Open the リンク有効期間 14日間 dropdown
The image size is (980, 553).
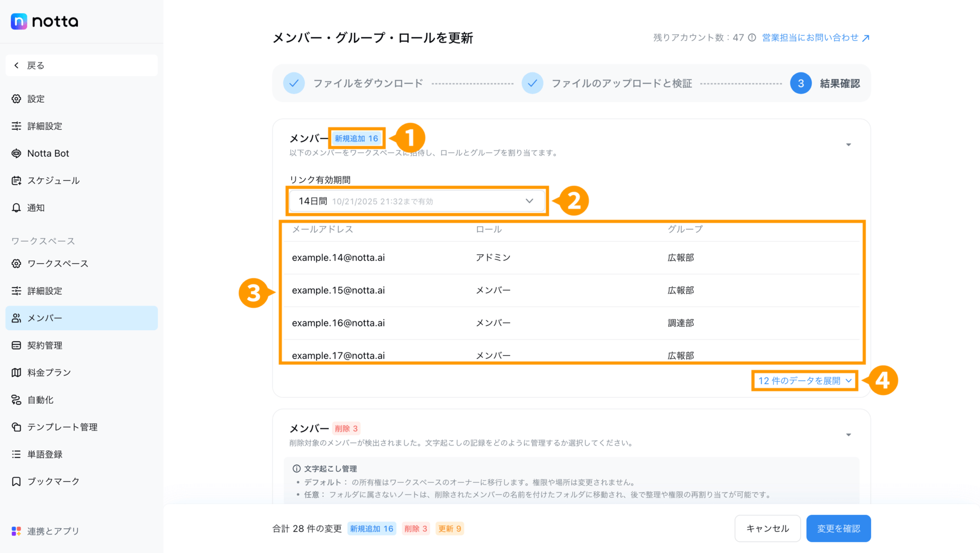(417, 201)
